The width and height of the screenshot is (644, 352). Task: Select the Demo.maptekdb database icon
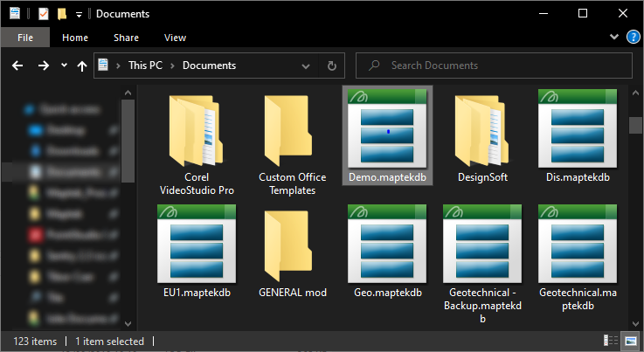click(387, 129)
